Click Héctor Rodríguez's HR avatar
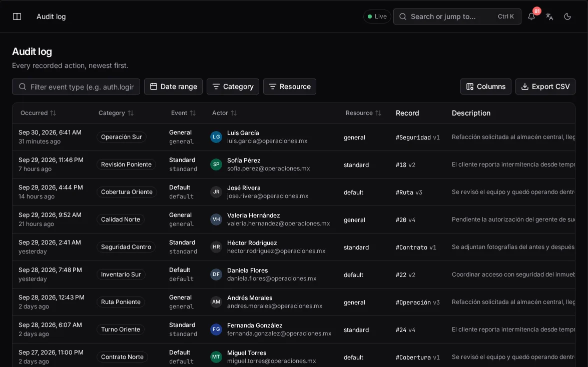 [216, 247]
